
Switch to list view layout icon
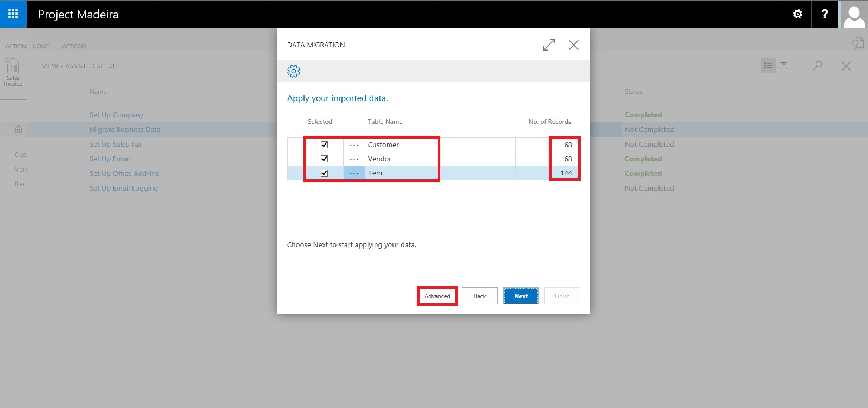768,66
